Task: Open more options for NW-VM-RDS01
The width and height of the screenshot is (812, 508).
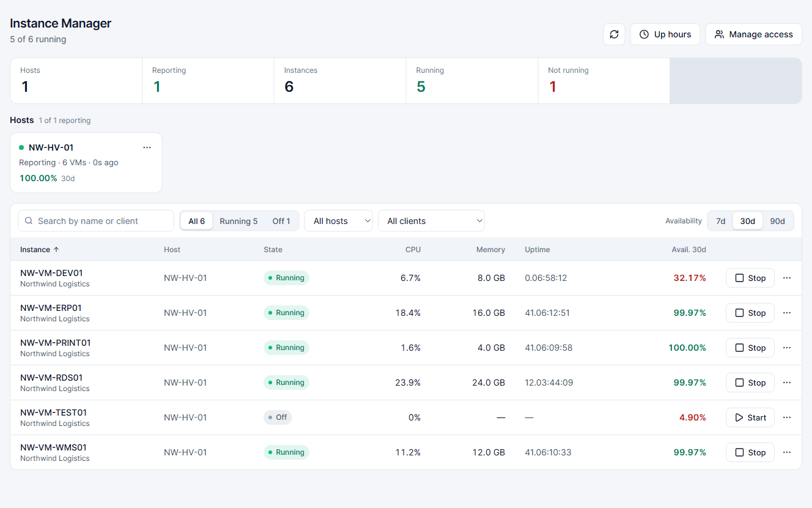Action: [x=787, y=383]
